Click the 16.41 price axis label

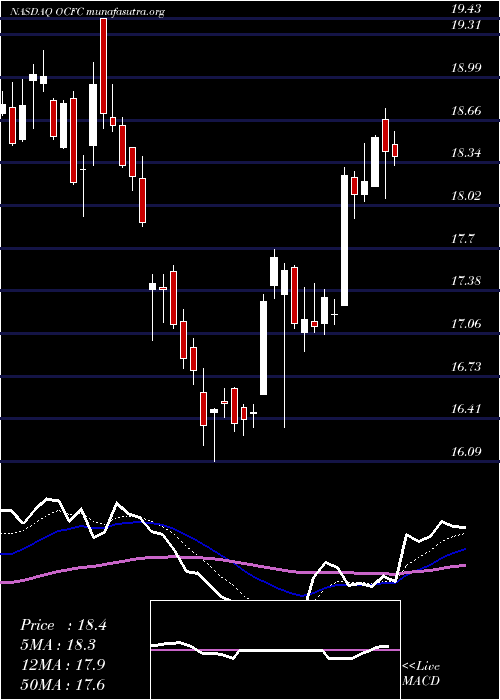[466, 409]
